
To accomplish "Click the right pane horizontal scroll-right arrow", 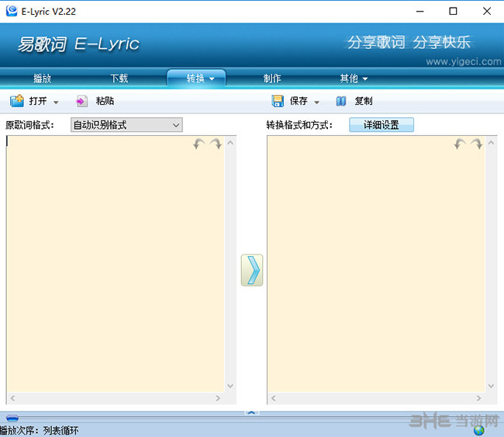I will click(478, 398).
